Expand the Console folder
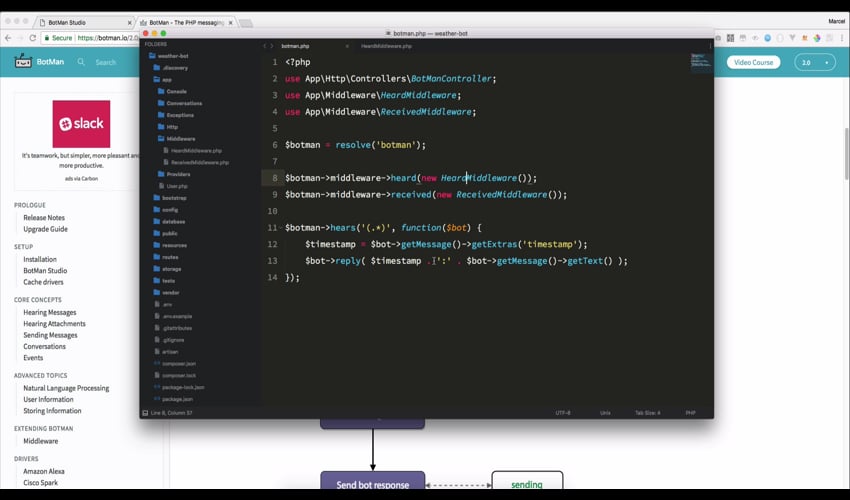 click(172, 91)
